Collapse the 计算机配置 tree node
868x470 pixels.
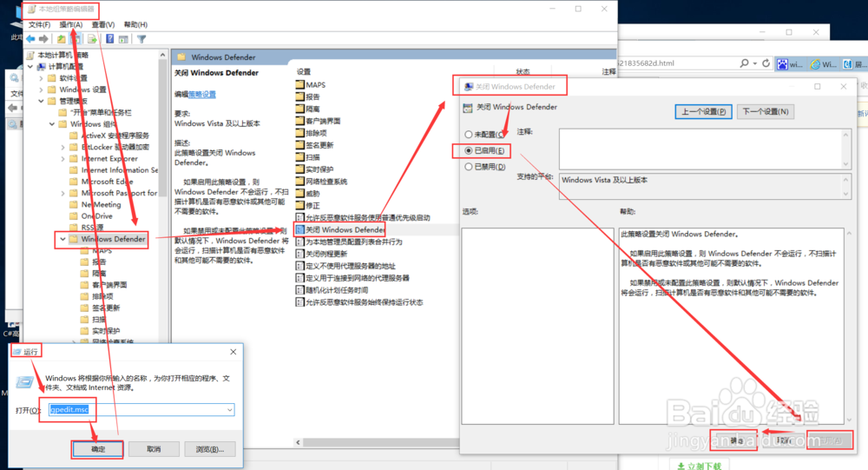(x=30, y=67)
